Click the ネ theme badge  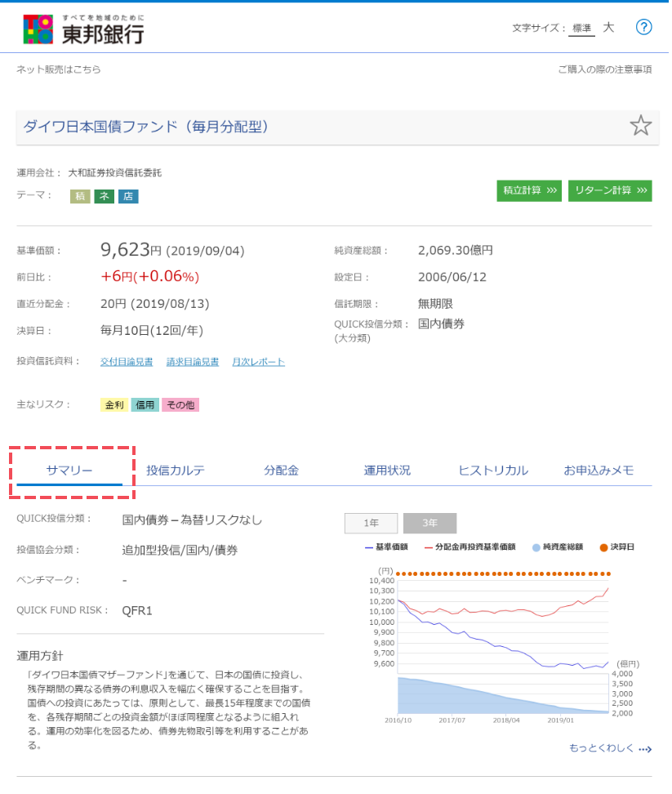[105, 196]
